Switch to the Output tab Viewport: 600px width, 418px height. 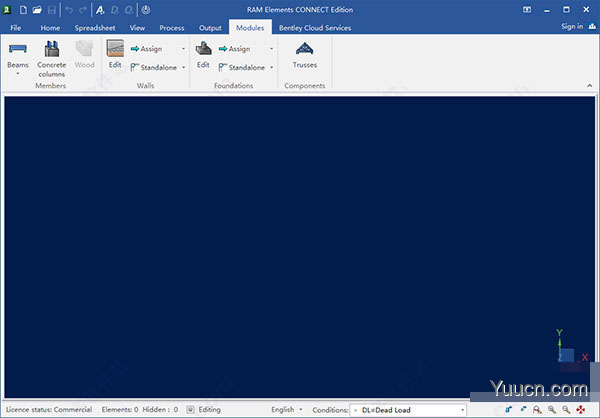point(210,28)
